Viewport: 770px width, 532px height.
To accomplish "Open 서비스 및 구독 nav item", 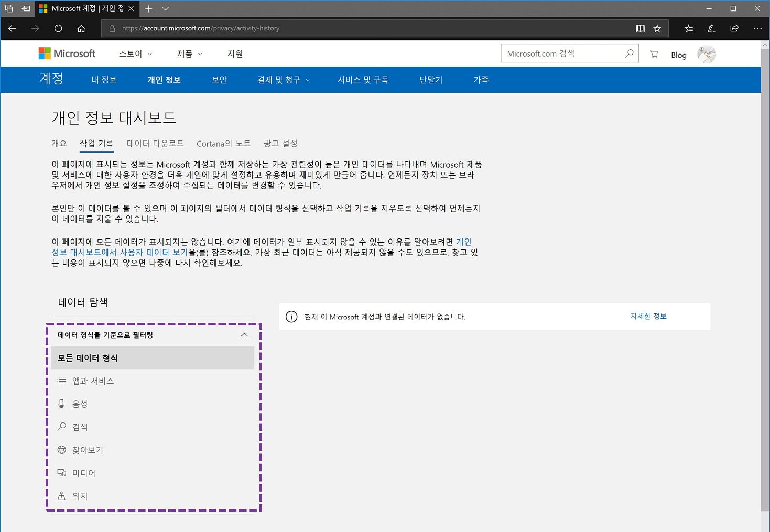I will point(363,80).
